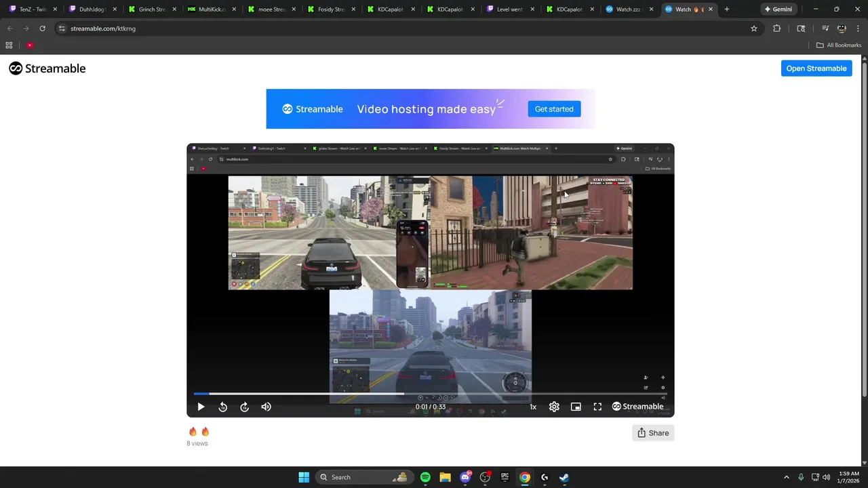The height and width of the screenshot is (488, 868).
Task: Close the active Watch tab
Action: click(x=711, y=9)
